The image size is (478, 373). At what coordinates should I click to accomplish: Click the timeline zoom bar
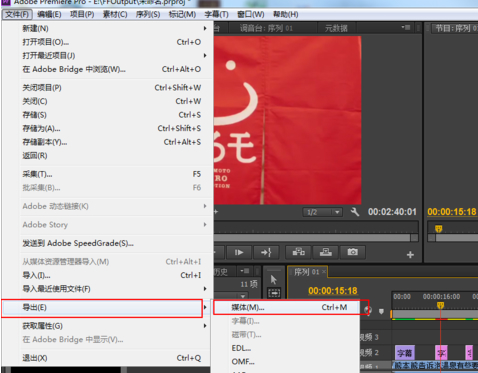(435, 314)
